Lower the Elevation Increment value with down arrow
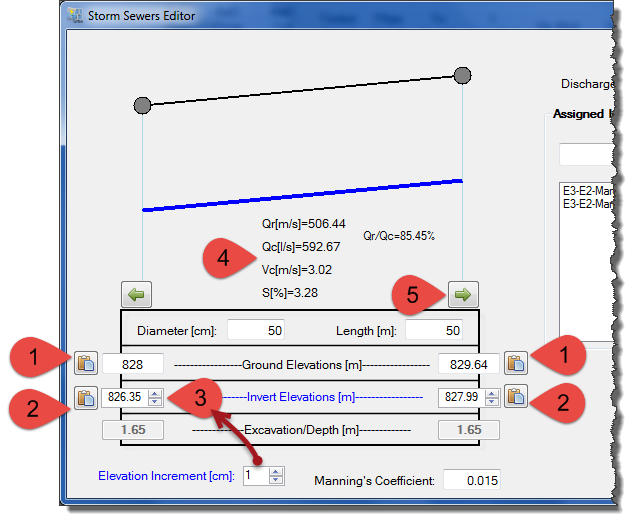 (276, 482)
